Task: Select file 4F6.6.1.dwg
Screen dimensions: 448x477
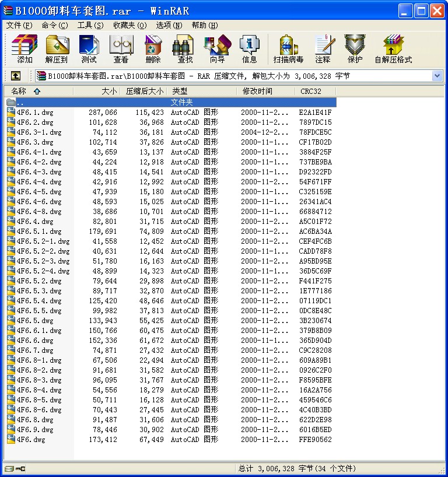Action: pos(39,331)
